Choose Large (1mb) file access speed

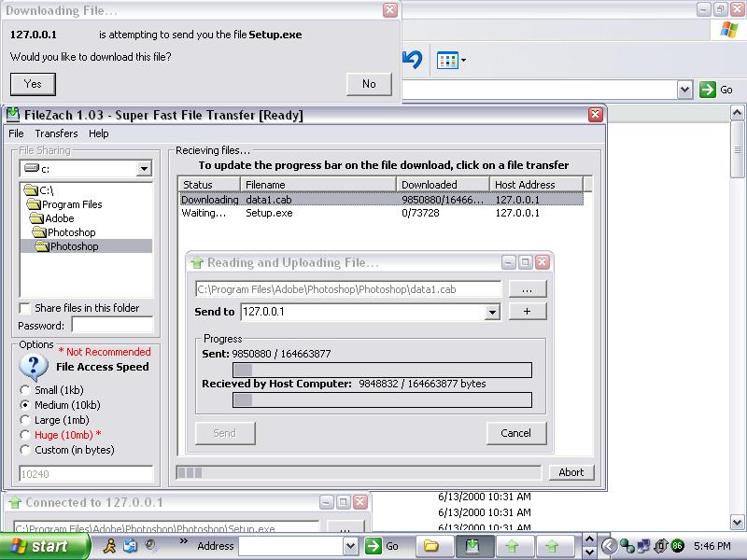pyautogui.click(x=25, y=420)
